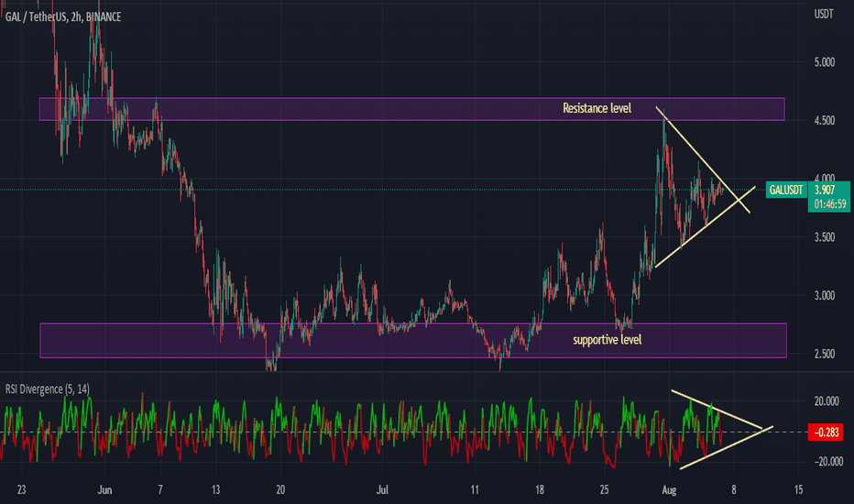Click the 8 date on time axis
This screenshot has height=504, width=854.
coord(734,490)
